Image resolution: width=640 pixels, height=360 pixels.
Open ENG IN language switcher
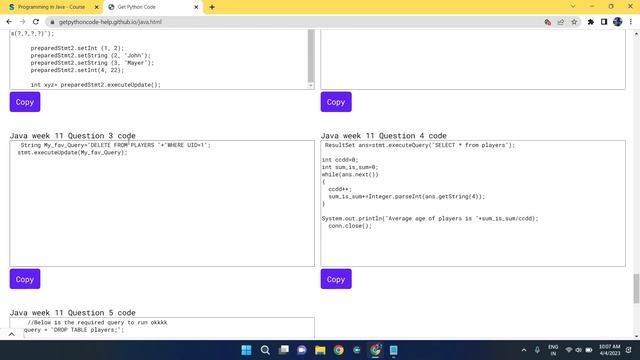point(553,350)
